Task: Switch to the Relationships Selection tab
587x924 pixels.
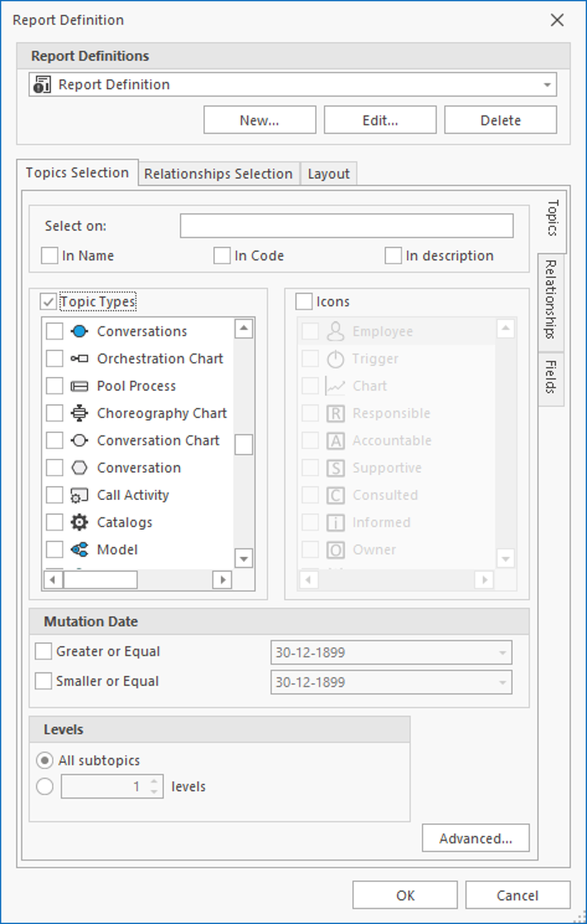Action: [218, 174]
